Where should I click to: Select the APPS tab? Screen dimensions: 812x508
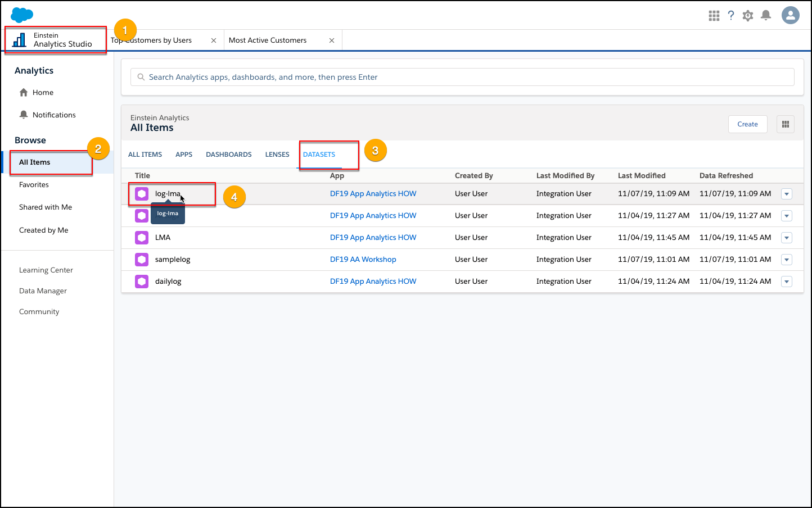pos(184,155)
